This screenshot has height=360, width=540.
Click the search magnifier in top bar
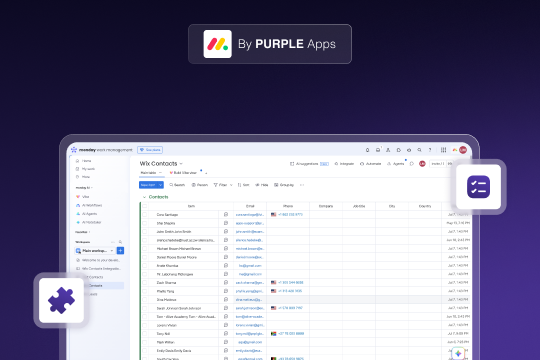(x=419, y=150)
